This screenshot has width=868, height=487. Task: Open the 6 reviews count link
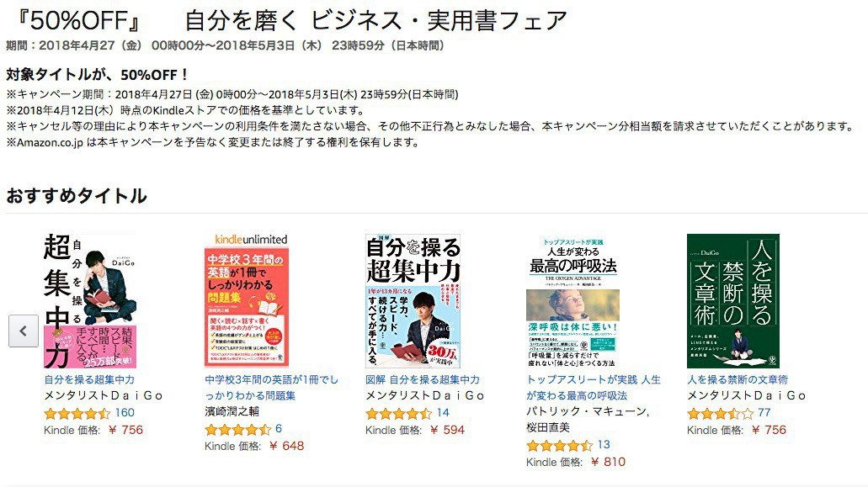[x=279, y=428]
